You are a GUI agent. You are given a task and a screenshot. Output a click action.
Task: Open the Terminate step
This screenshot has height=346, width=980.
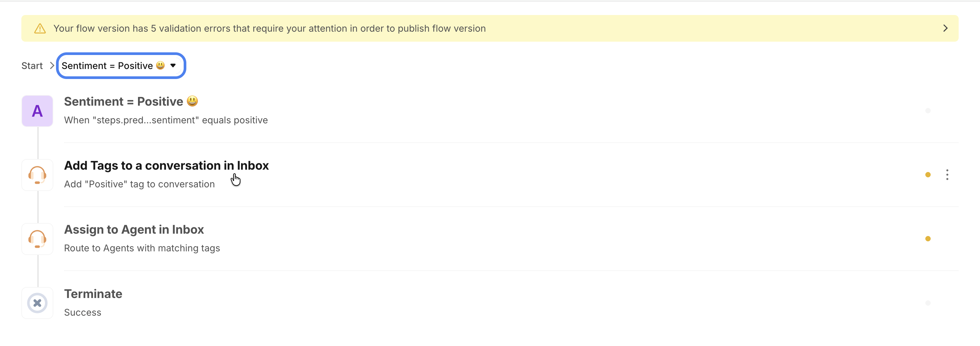click(93, 294)
